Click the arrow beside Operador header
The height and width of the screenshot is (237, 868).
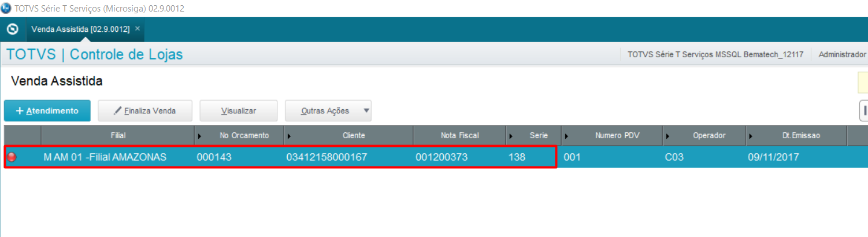(668, 136)
